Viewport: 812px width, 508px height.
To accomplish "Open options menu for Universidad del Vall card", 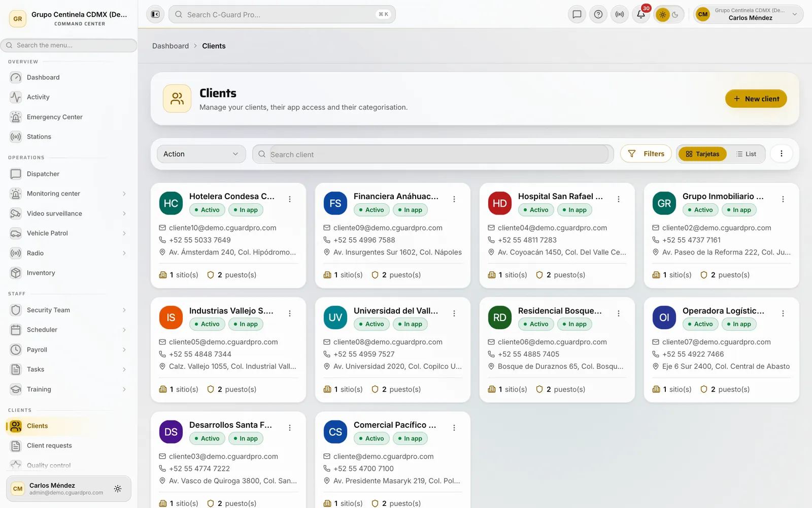I will [454, 313].
